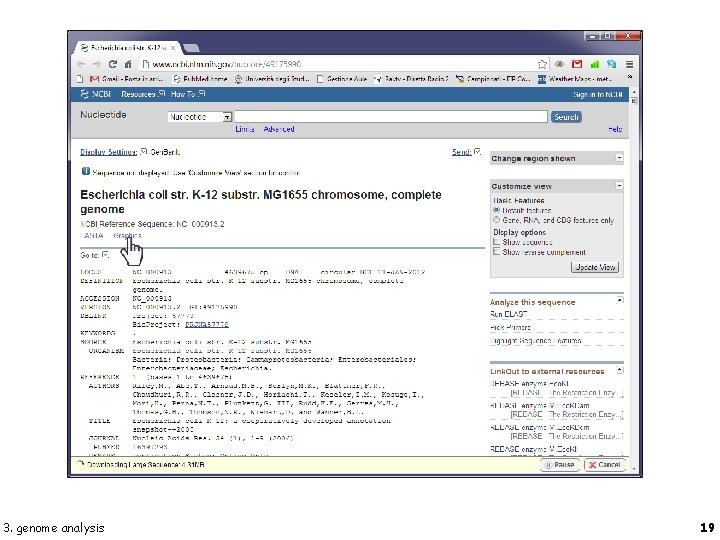Image resolution: width=720 pixels, height=540 pixels.
Task: Select Gene, RNA, and CDS features only
Action: pyautogui.click(x=496, y=220)
